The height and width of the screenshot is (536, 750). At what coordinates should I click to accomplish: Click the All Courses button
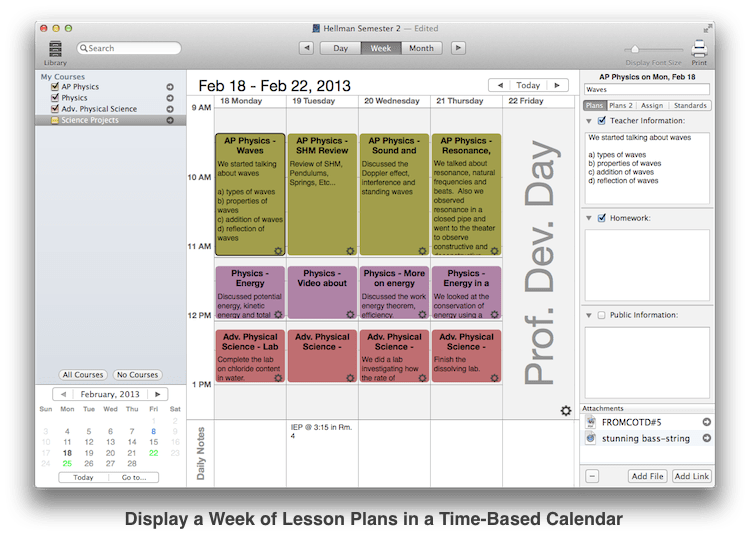point(83,375)
